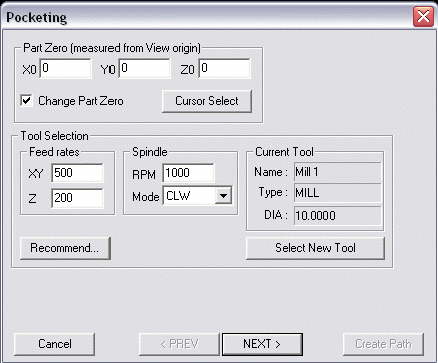Click the tool Name value Mill 1

pyautogui.click(x=338, y=172)
